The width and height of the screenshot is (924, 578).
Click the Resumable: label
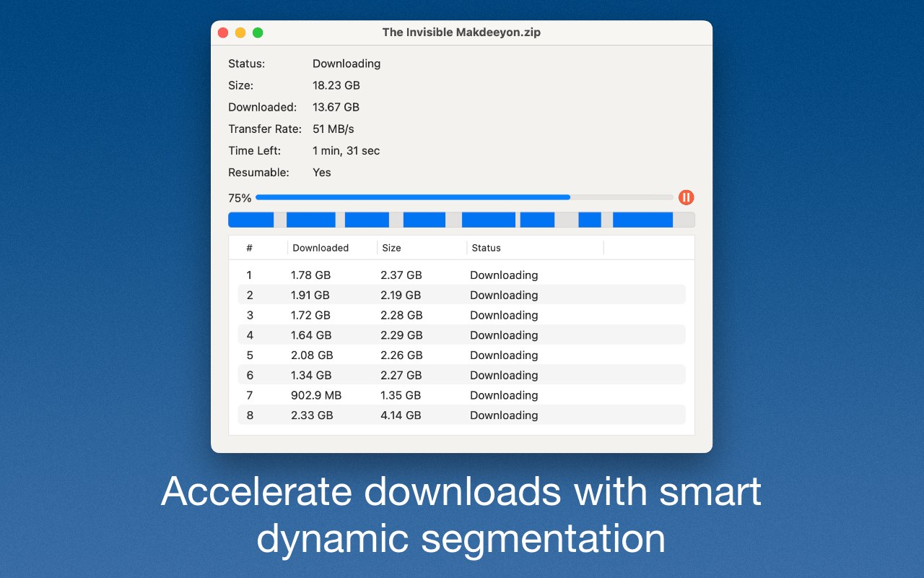(x=258, y=172)
